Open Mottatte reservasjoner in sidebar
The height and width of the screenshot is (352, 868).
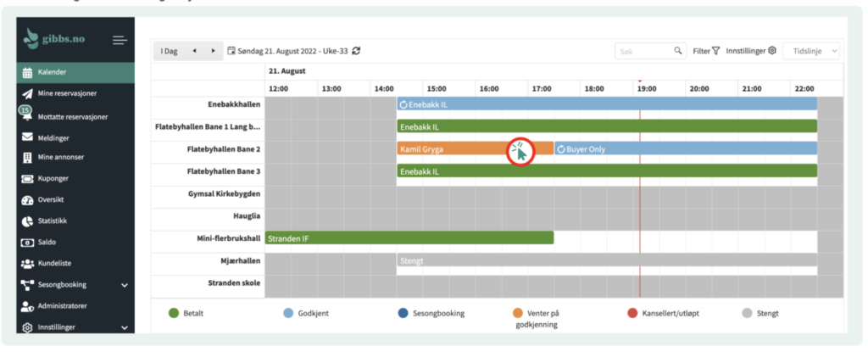tap(72, 116)
